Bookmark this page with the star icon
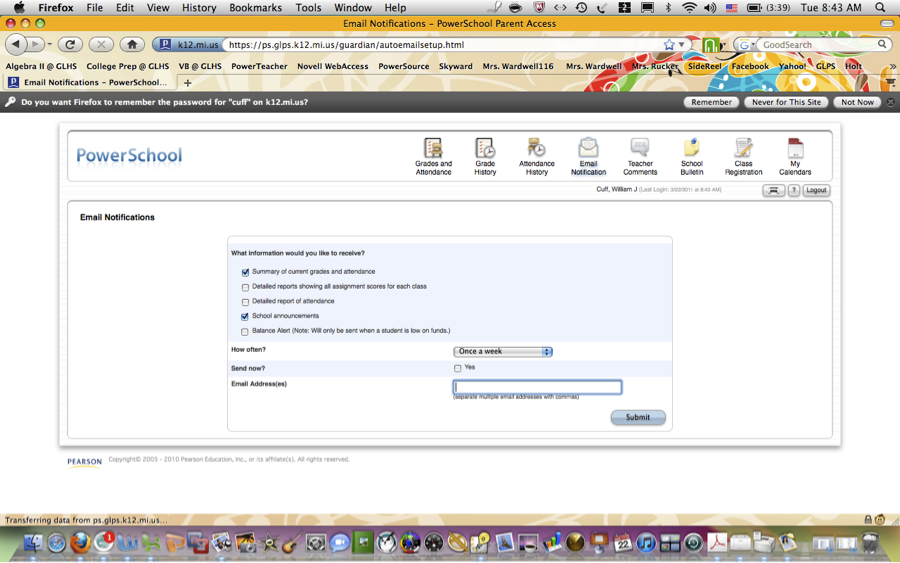The height and width of the screenshot is (563, 900). (669, 45)
